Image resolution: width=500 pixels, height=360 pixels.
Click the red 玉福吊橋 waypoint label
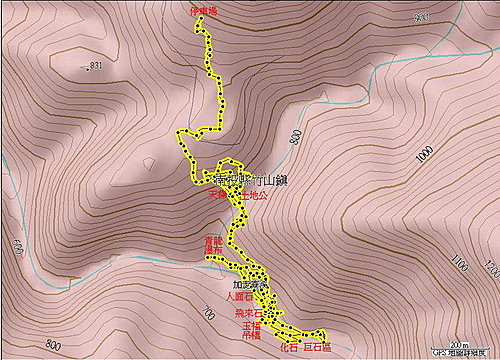click(252, 330)
